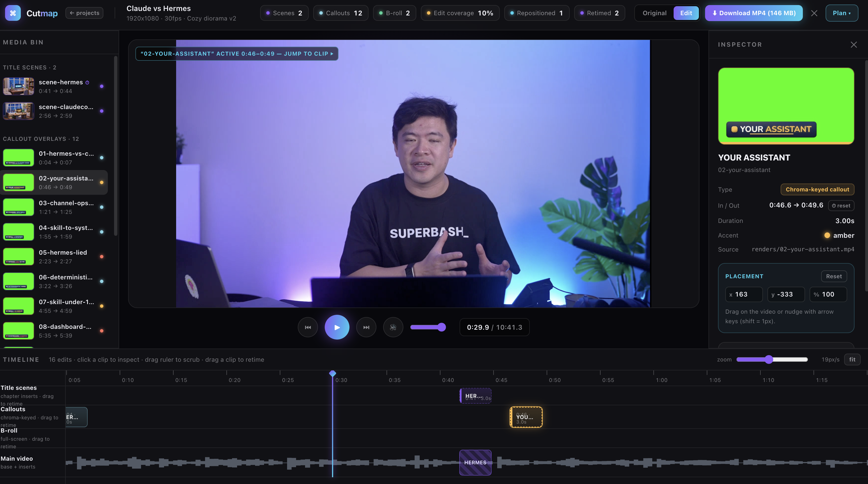Image resolution: width=868 pixels, height=484 pixels.
Task: Edit the placement x value field
Action: (744, 295)
